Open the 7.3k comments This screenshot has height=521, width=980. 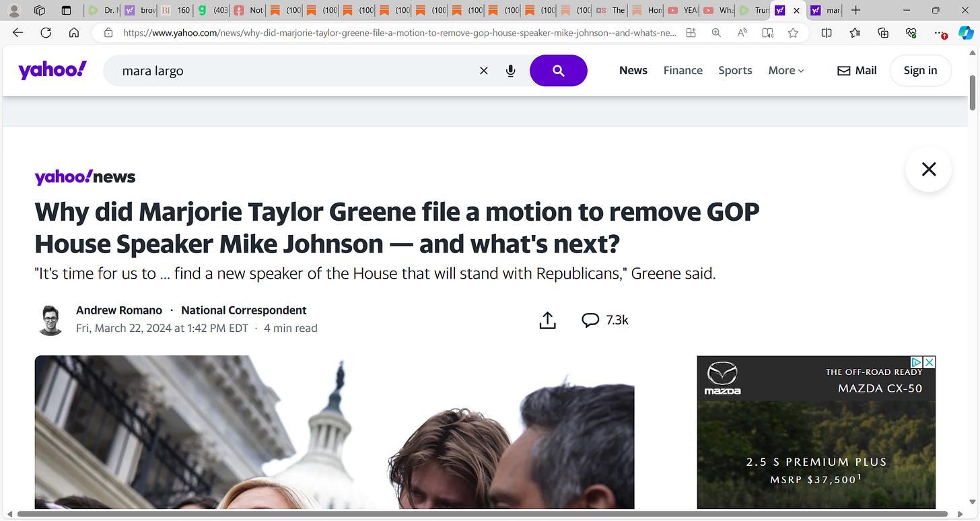click(x=604, y=320)
